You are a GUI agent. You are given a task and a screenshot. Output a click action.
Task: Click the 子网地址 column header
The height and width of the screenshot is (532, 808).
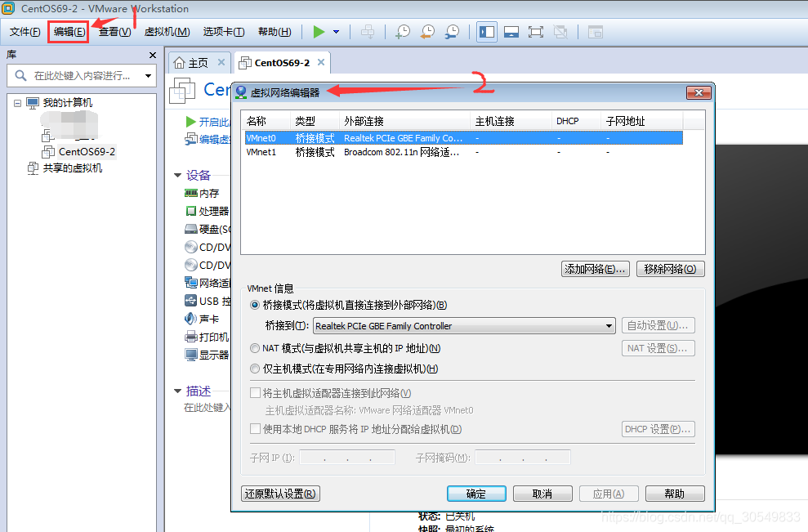point(642,121)
